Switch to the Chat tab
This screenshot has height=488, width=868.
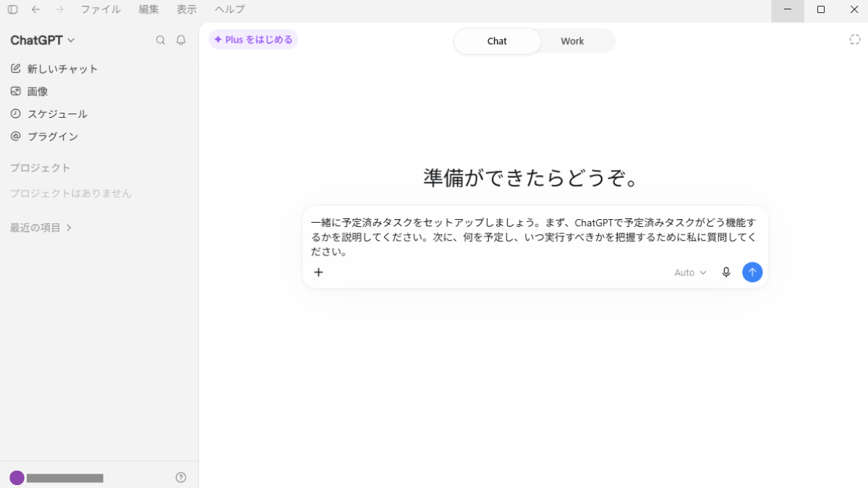[x=497, y=41]
